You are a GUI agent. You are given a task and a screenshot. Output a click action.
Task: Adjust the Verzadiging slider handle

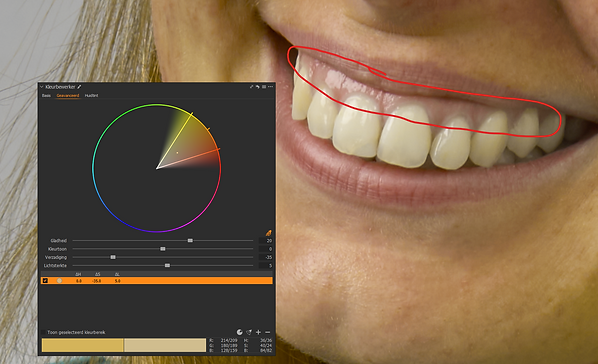coord(113,257)
